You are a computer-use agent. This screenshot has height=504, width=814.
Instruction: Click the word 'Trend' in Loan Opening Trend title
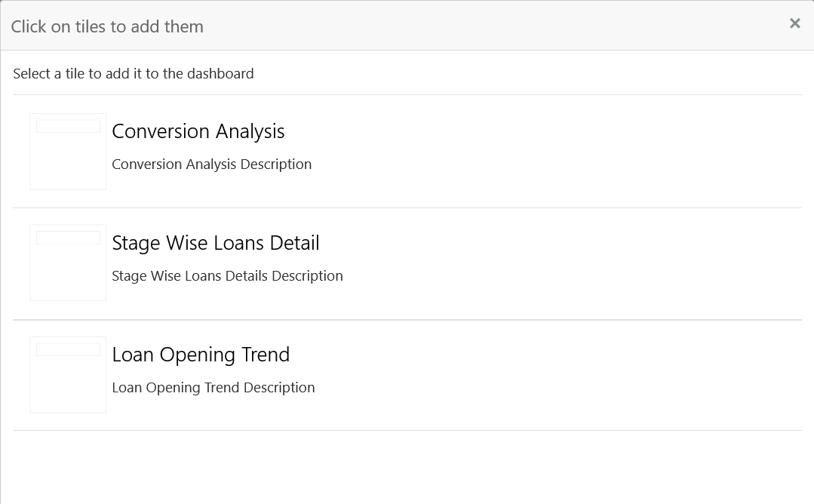coord(266,355)
